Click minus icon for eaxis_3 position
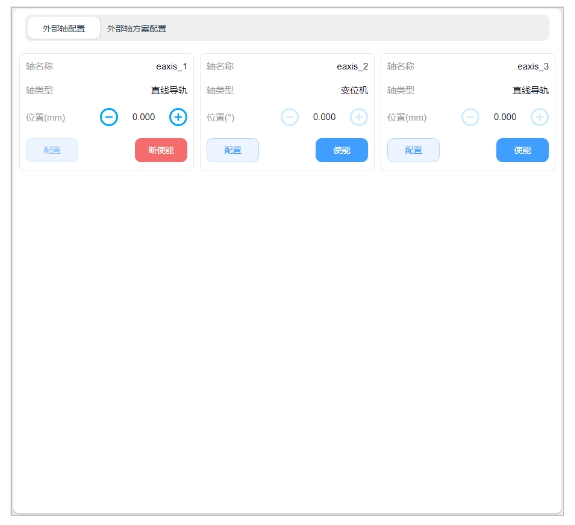The width and height of the screenshot is (575, 525). (x=470, y=117)
